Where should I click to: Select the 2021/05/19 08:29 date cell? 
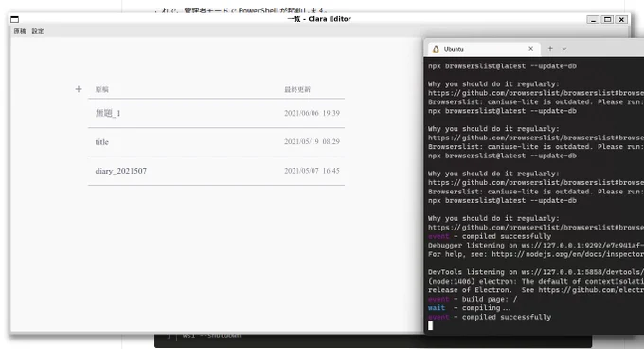point(312,142)
